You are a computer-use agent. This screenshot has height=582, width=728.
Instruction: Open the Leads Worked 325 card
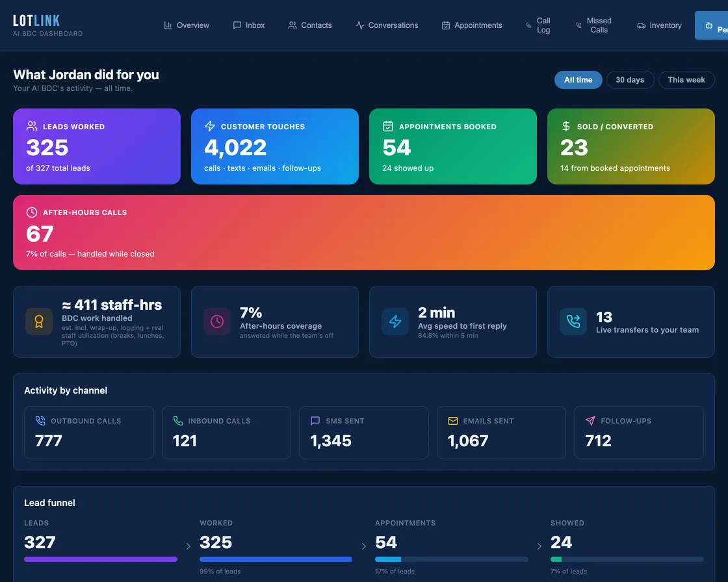(97, 146)
